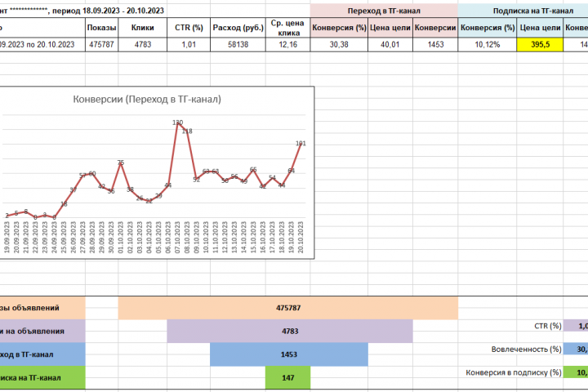Screen dimensions: 588x392
Task: Click the CTR (%) header cell
Action: [189, 28]
